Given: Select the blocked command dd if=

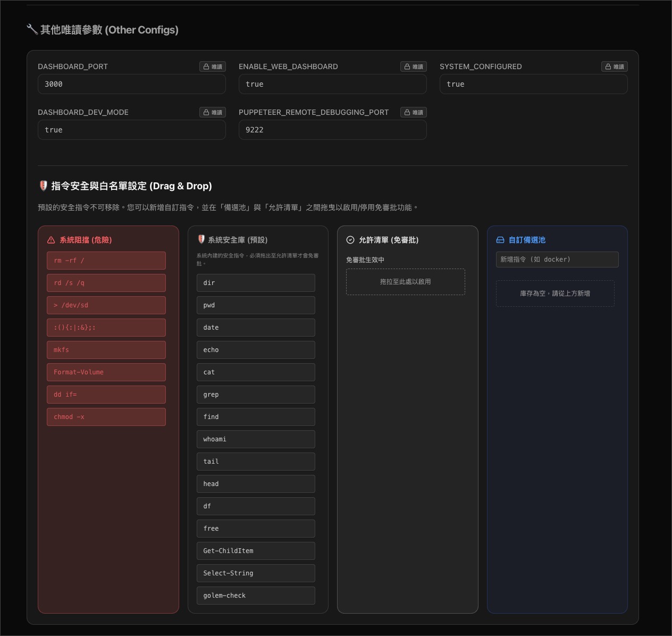Looking at the screenshot, I should pos(106,395).
